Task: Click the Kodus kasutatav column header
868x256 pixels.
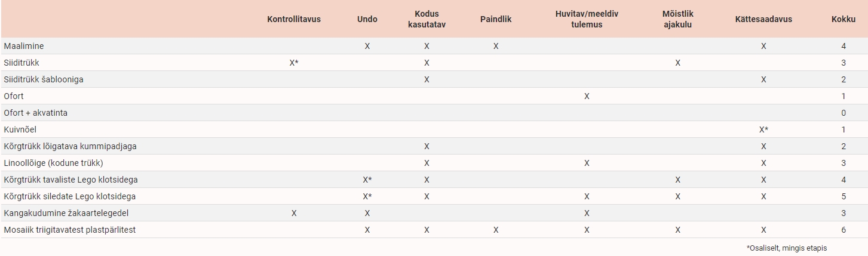Action: point(427,19)
